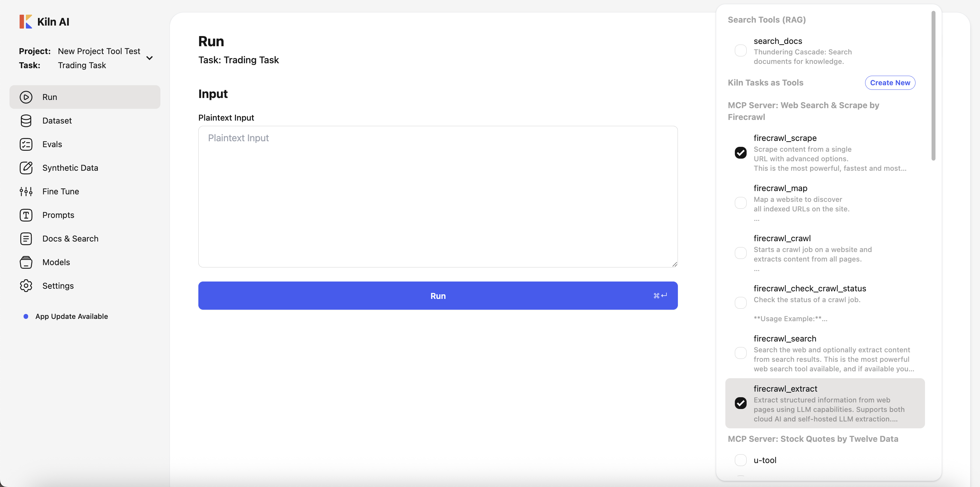Screen dimensions: 980x487
Task: Click the Settings gear icon
Action: 26,286
